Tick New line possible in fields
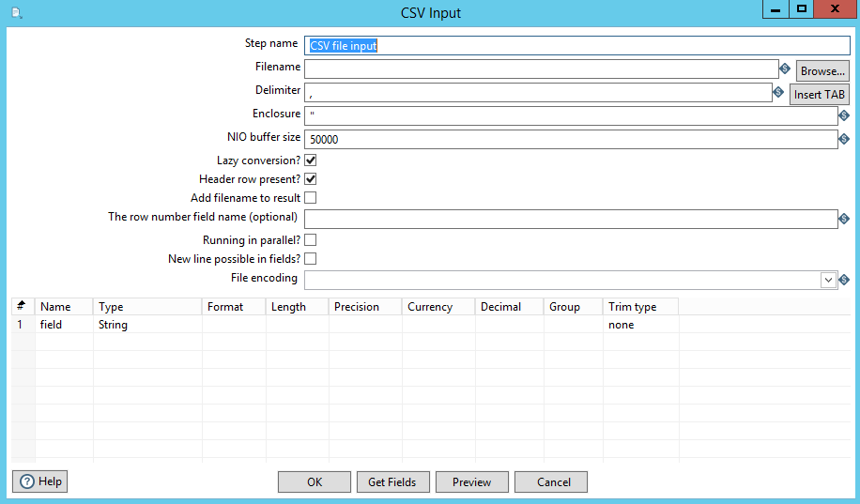 click(310, 259)
